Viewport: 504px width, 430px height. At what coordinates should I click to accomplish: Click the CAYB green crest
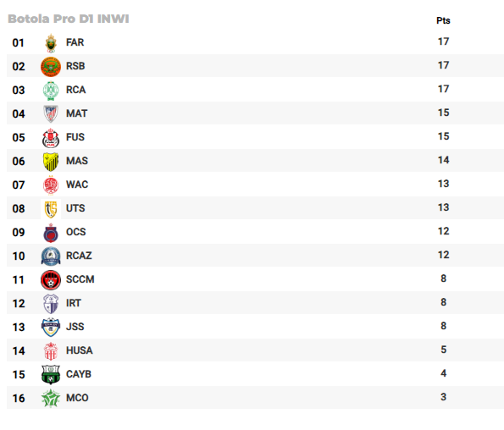pyautogui.click(x=51, y=375)
